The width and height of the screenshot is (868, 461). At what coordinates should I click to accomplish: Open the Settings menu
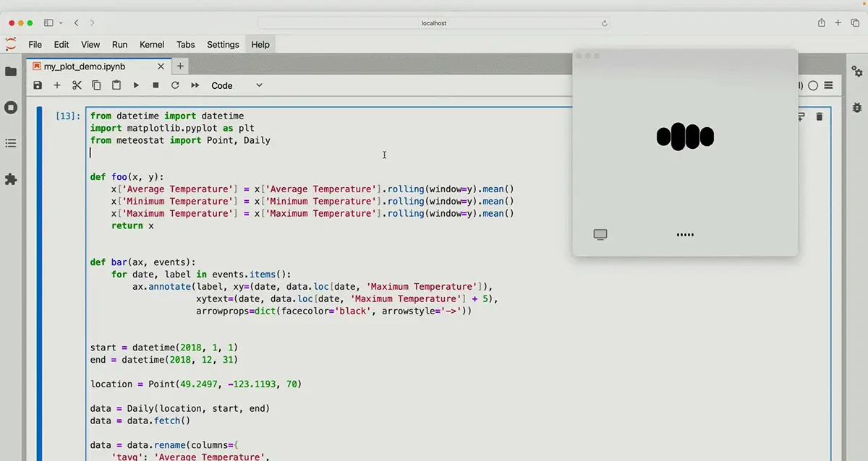223,45
